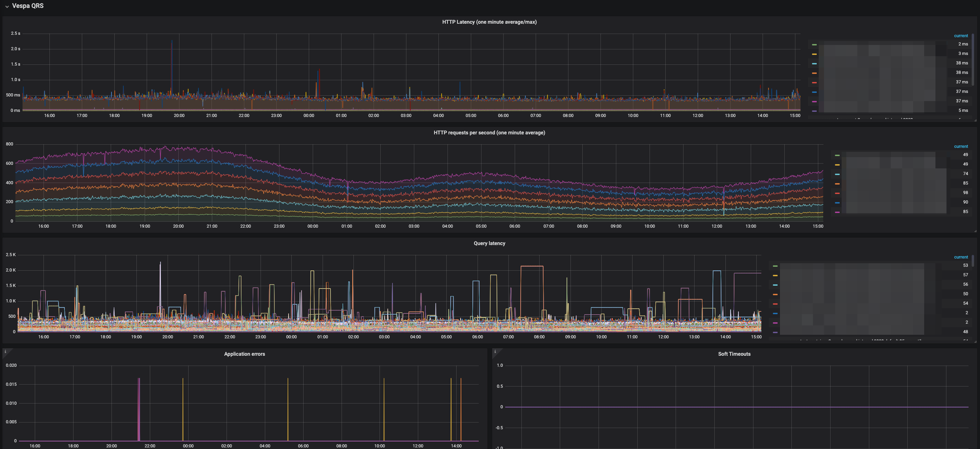Open the Application errors panel title menu
This screenshot has width=980, height=449.
(x=244, y=354)
